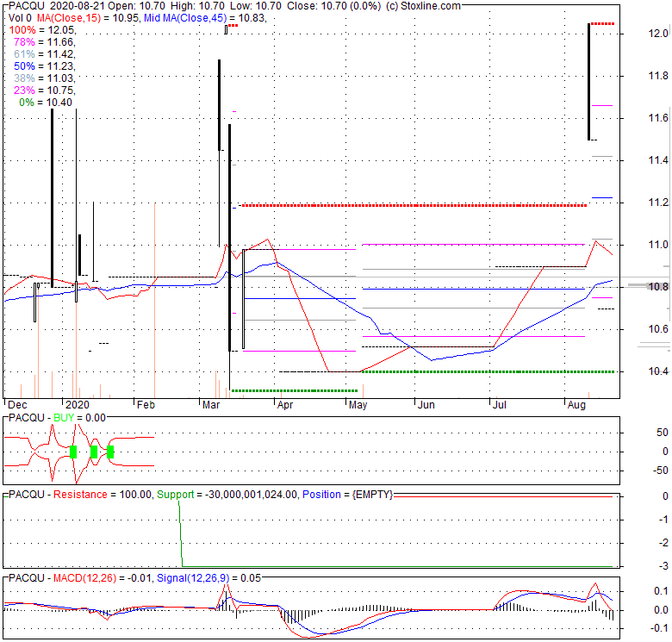
Task: Click the 'PACQU - BUY = 0.00' panel title
Action: tap(57, 418)
